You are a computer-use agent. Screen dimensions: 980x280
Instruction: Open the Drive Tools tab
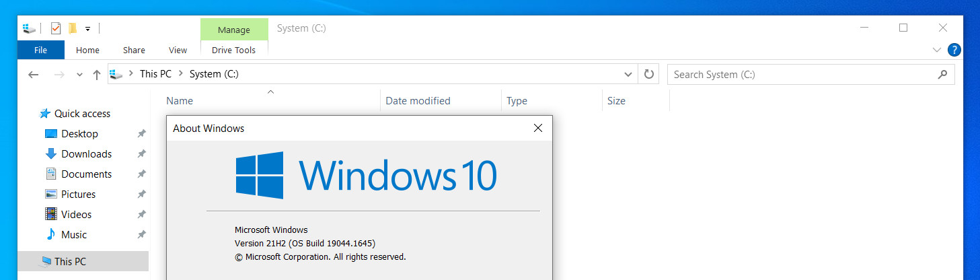click(x=234, y=50)
